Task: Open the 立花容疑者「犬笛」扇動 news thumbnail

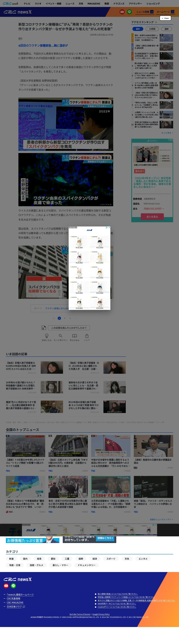Action: (x=111, y=487)
